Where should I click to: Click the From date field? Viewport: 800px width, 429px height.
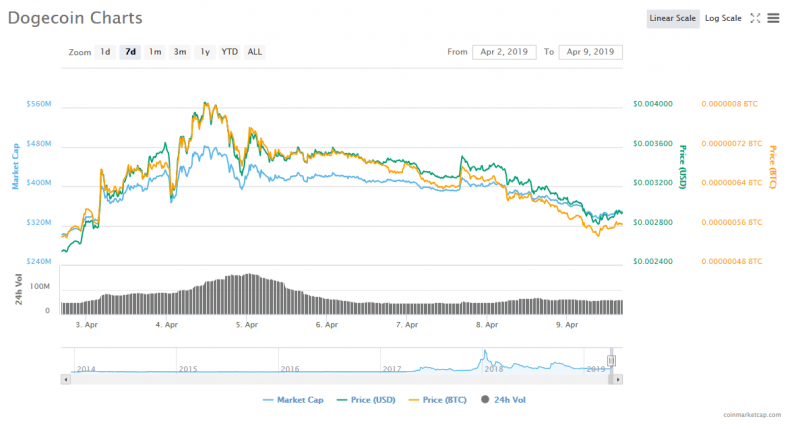click(504, 51)
